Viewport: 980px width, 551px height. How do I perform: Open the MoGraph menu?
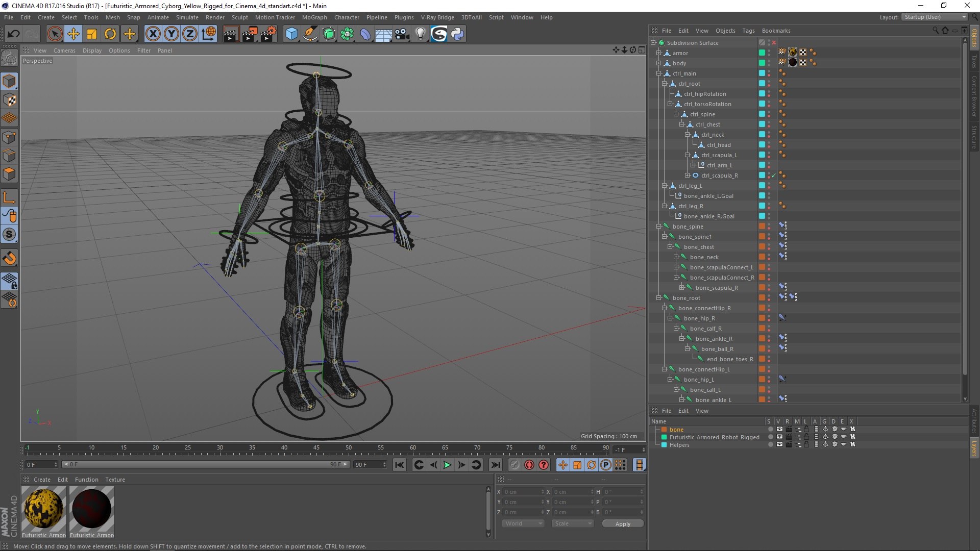[314, 17]
